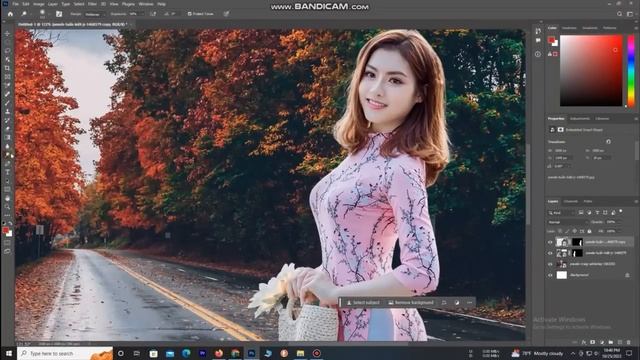Hide the second smart object layer

click(x=550, y=253)
